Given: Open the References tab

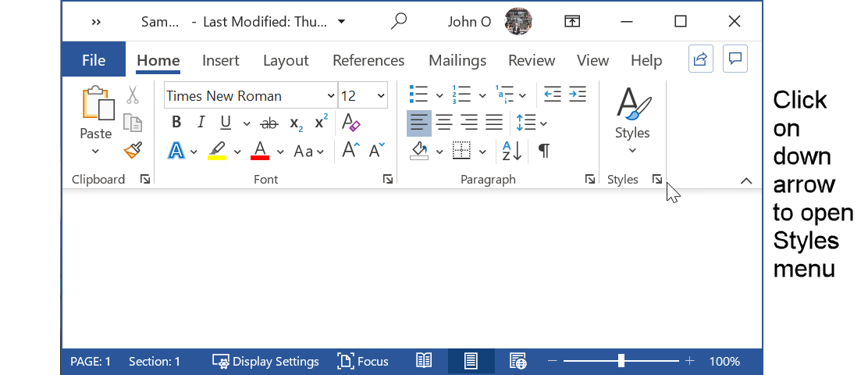Looking at the screenshot, I should [368, 60].
